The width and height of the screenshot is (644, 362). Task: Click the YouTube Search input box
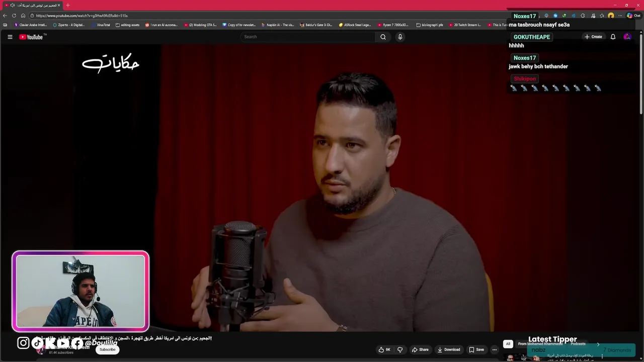(308, 37)
